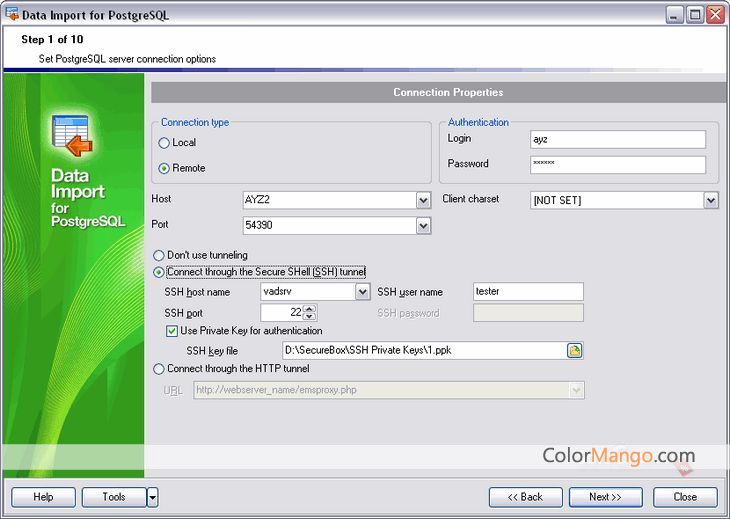Click 'Set PostgreSQL server connection options' text

tap(127, 59)
